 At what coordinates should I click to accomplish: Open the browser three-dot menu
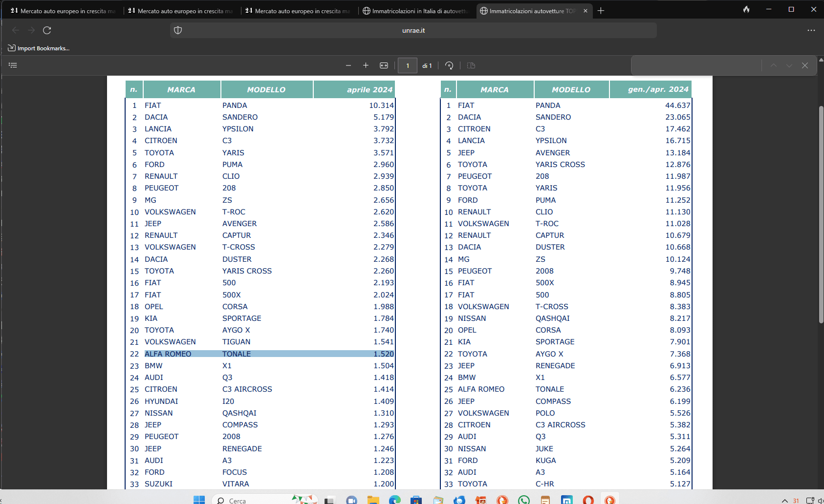[x=811, y=30]
